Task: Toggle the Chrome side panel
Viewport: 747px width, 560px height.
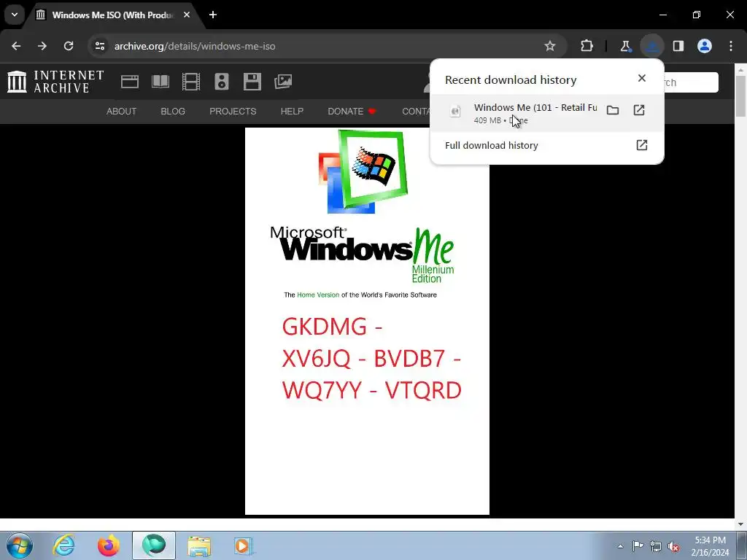Action: pyautogui.click(x=678, y=46)
